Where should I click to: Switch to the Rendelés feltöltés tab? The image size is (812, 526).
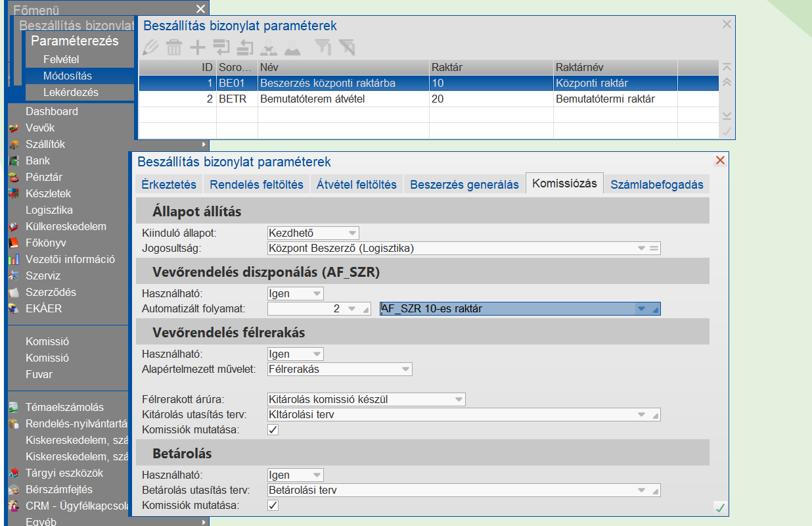point(257,185)
